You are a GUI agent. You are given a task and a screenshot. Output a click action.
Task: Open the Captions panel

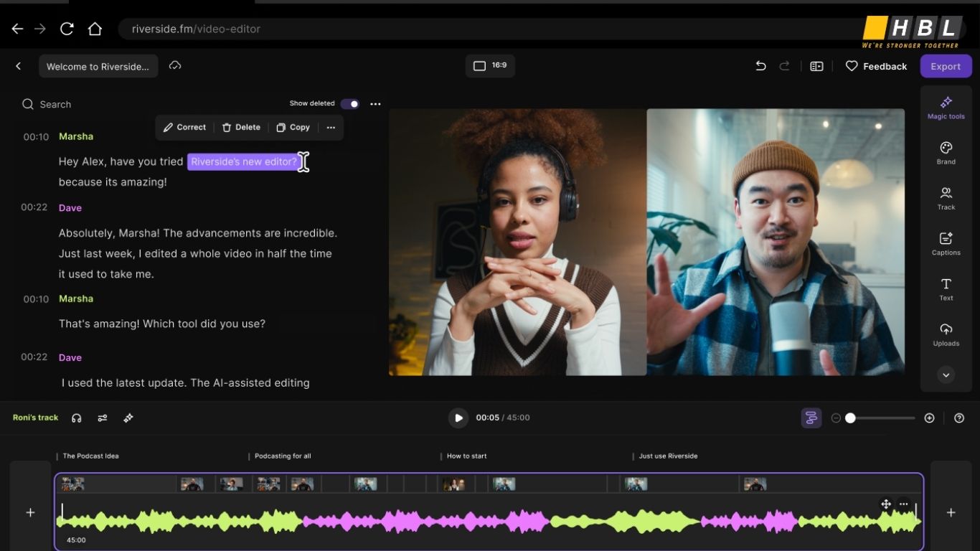click(946, 243)
